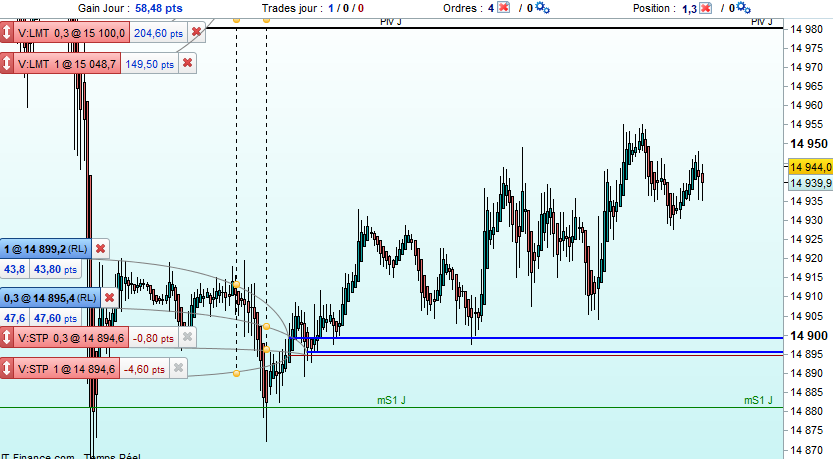Click the left green mS1 J label
Image resolution: width=833 pixels, height=460 pixels.
[x=392, y=400]
